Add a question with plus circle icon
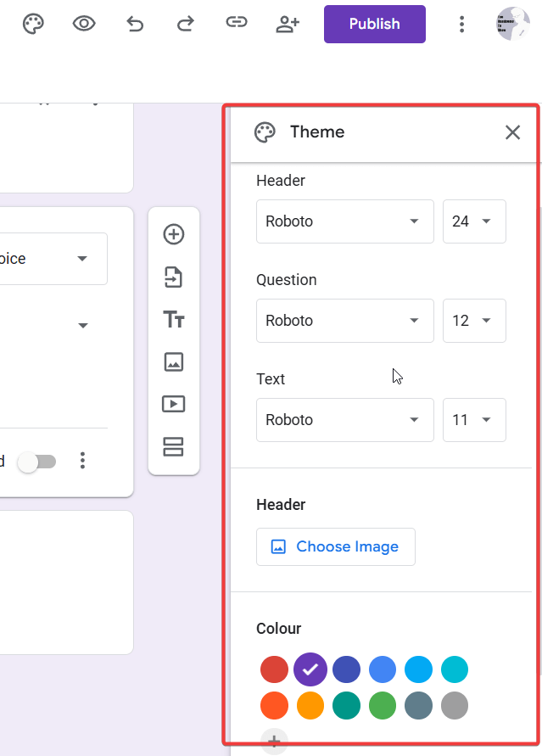Screen dimensions: 542x756 click(x=174, y=234)
